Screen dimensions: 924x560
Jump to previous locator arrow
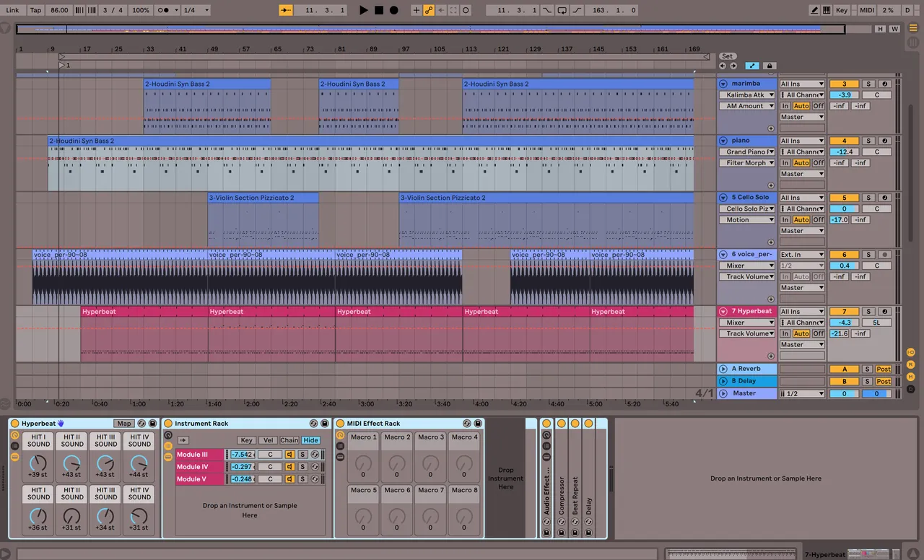[x=723, y=66]
